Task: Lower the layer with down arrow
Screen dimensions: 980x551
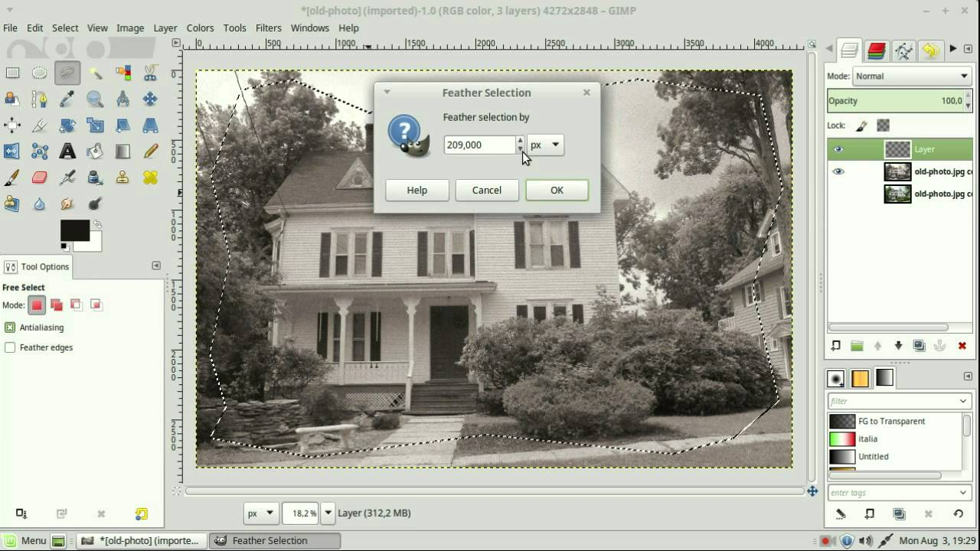Action: click(x=898, y=346)
